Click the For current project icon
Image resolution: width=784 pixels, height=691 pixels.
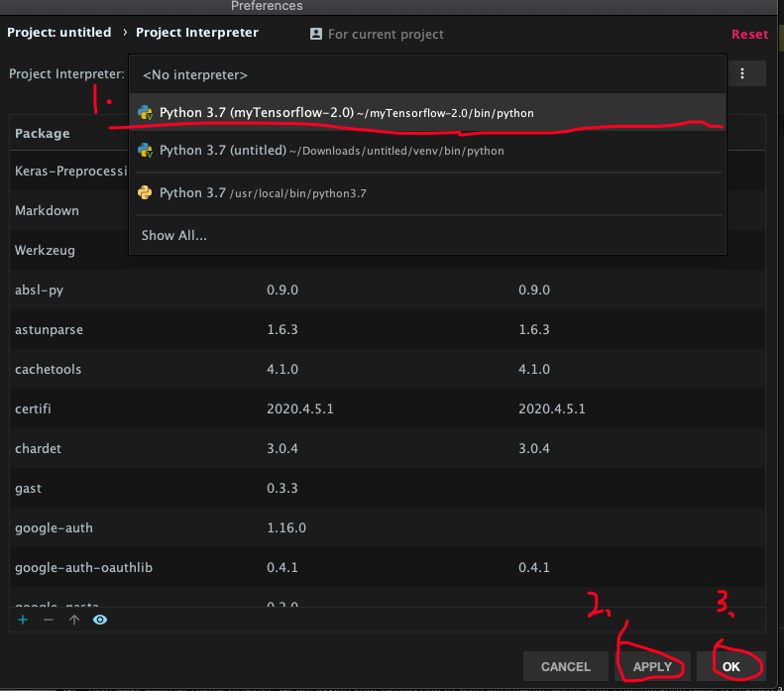click(x=316, y=34)
